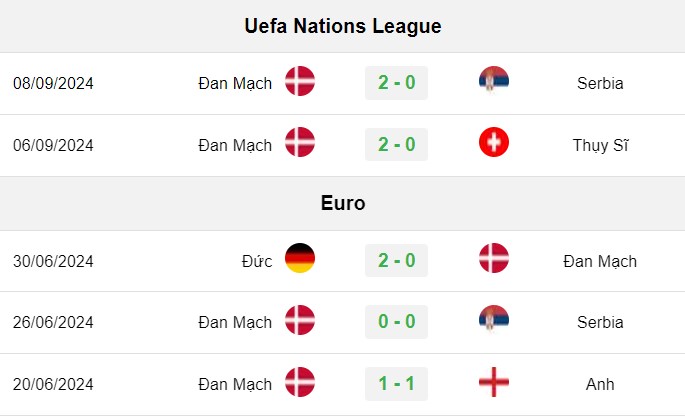Open the 2 - 0 score for Đức vs Denmark
The height and width of the screenshot is (416, 685).
point(396,260)
